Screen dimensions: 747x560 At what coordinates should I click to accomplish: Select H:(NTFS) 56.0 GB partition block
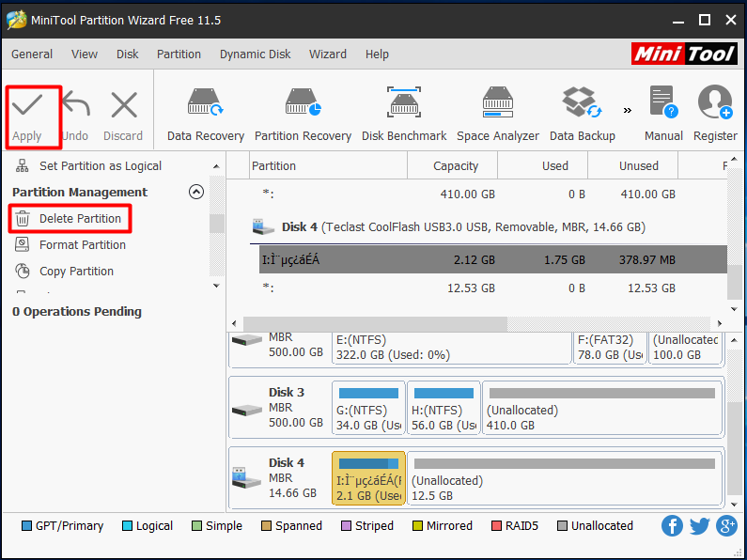coord(444,408)
